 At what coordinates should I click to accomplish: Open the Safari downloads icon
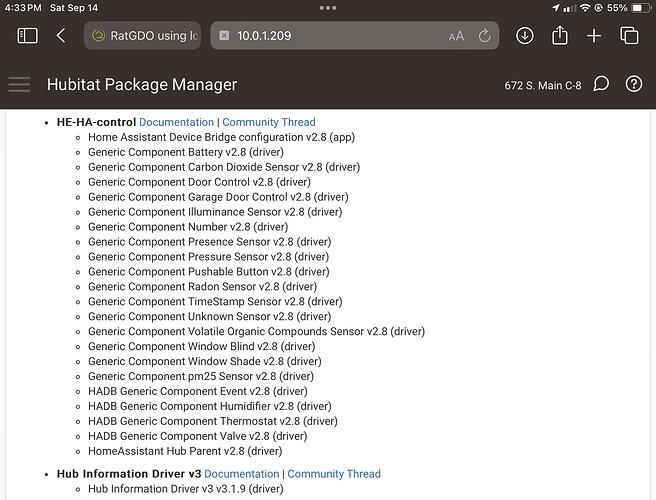tap(525, 36)
